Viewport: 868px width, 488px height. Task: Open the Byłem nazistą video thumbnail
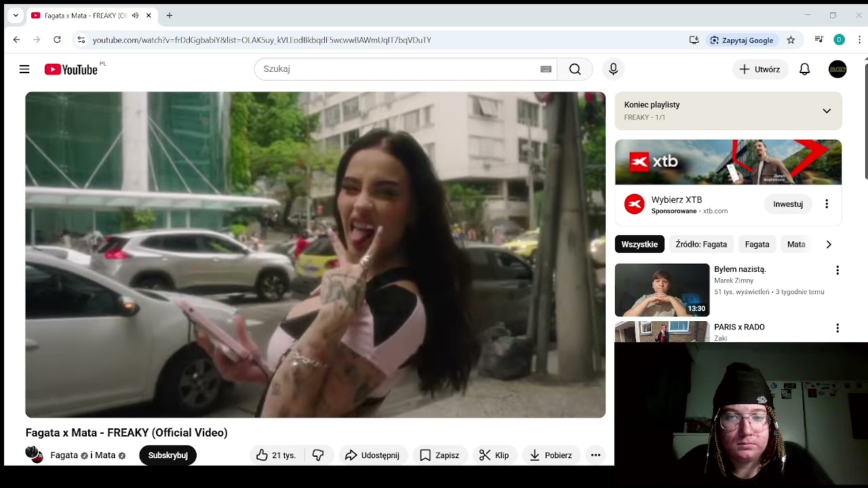point(662,290)
